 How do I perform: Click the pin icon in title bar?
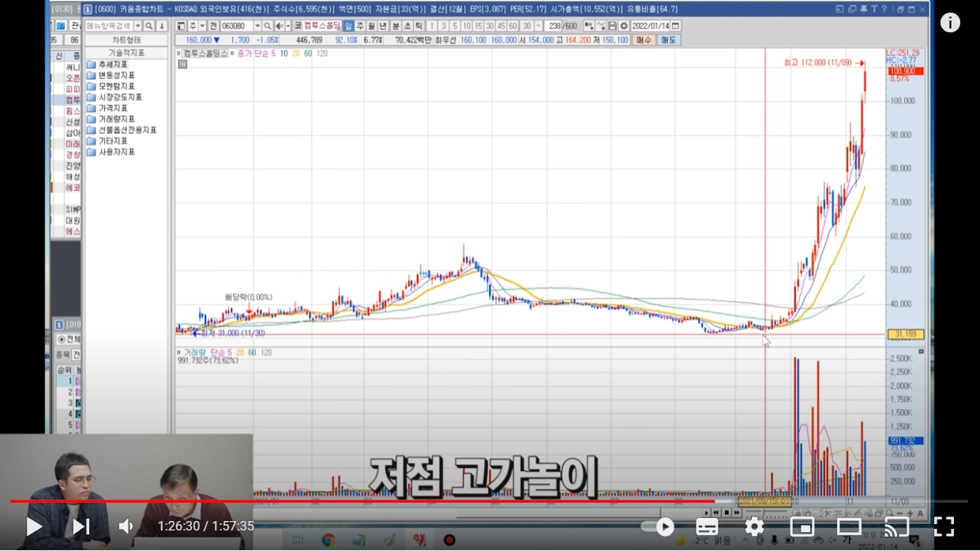coord(864,9)
